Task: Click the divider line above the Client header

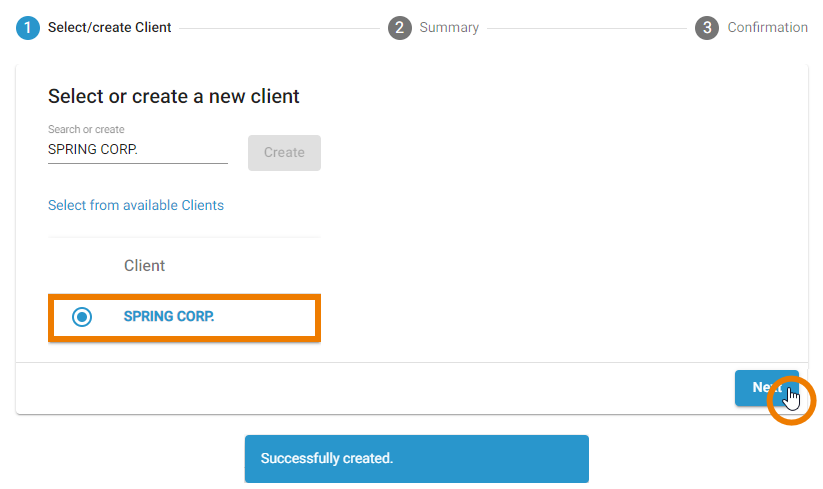Action: tap(184, 238)
